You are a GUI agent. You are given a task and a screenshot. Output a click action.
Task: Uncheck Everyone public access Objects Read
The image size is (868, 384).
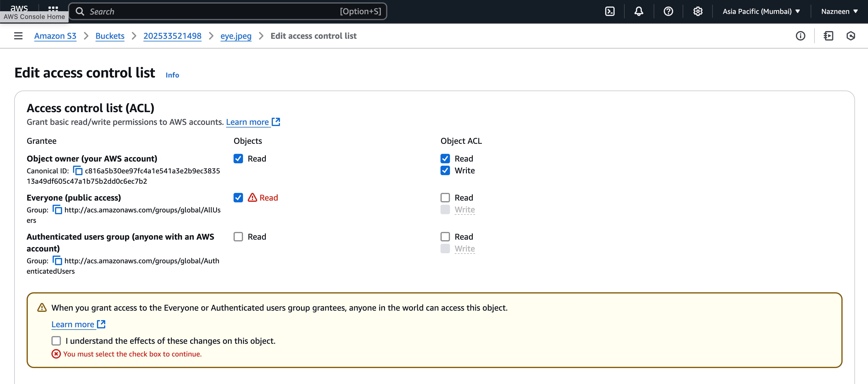[238, 198]
